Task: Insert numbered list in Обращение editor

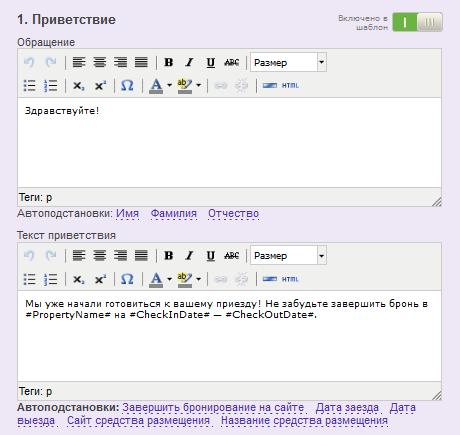Action: 51,86
